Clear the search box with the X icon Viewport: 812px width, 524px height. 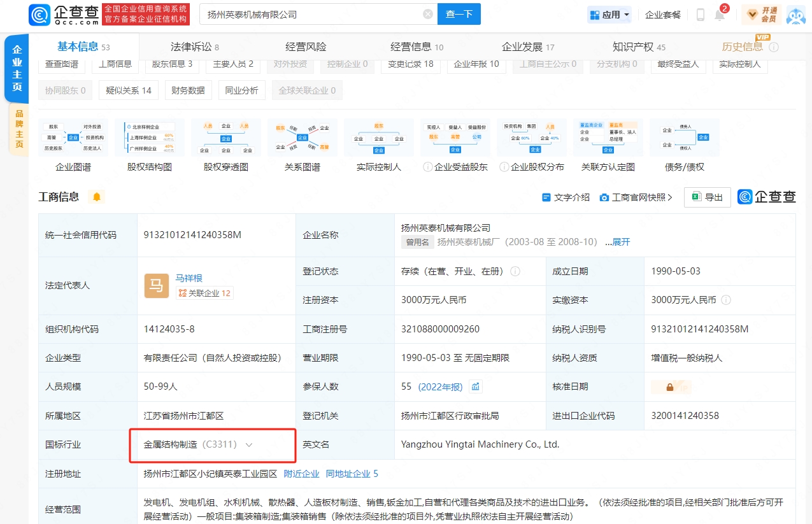(x=427, y=14)
